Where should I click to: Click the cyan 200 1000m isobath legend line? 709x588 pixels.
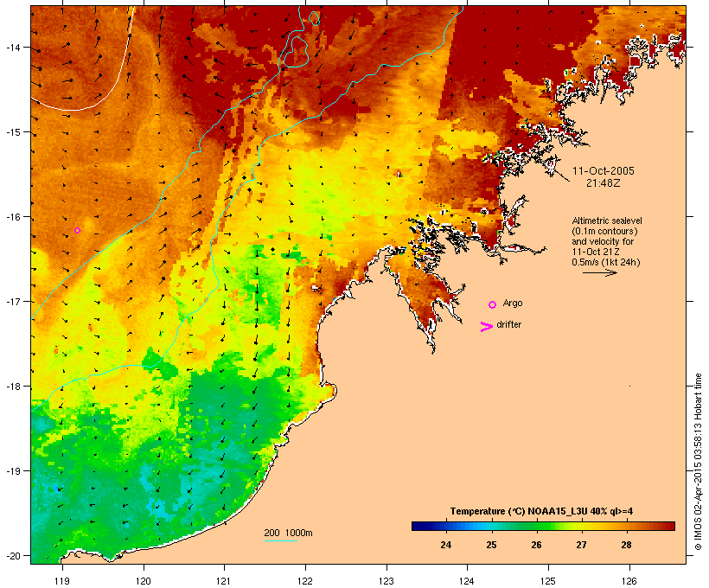point(280,540)
